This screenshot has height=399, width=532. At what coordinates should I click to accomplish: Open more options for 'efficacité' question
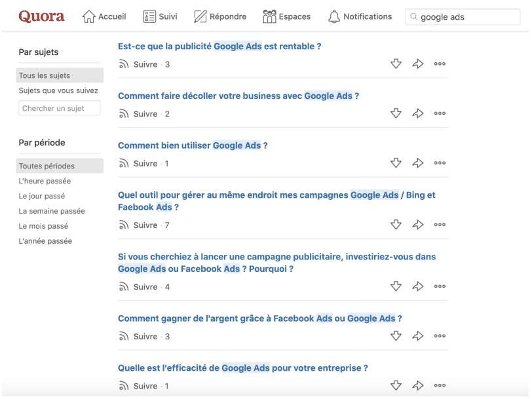point(440,385)
